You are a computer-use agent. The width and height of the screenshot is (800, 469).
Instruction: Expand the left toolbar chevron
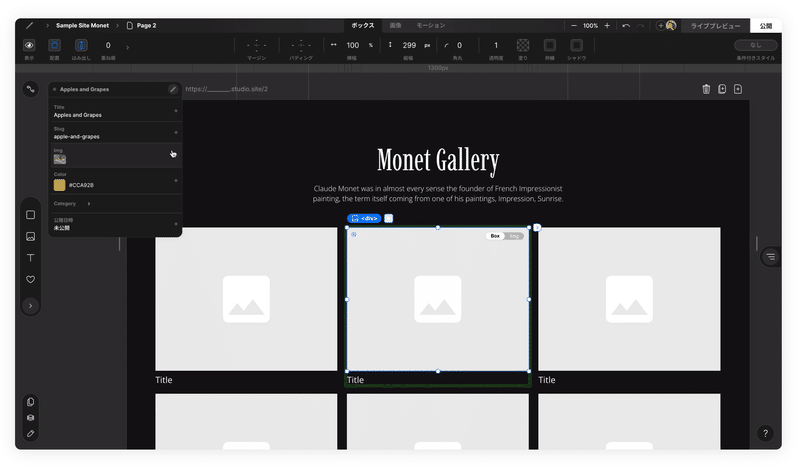[31, 306]
